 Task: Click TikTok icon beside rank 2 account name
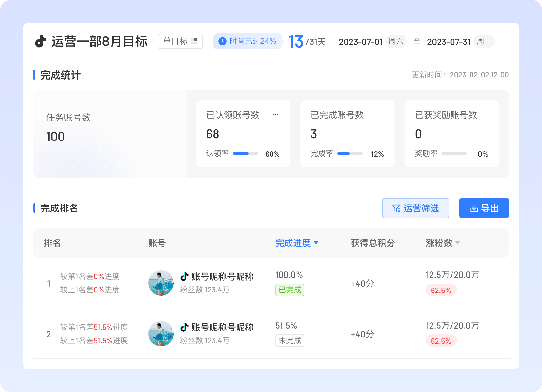coord(184,327)
